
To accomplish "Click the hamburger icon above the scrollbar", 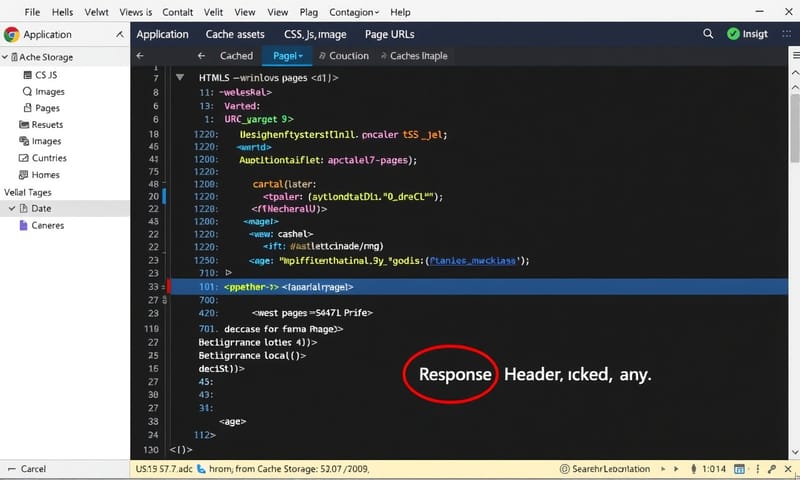I will point(790,56).
